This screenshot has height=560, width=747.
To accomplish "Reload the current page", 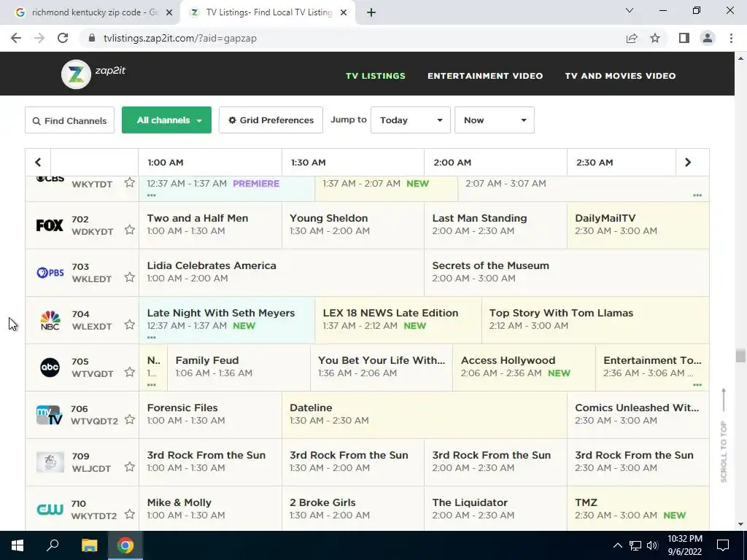I will 63,38.
